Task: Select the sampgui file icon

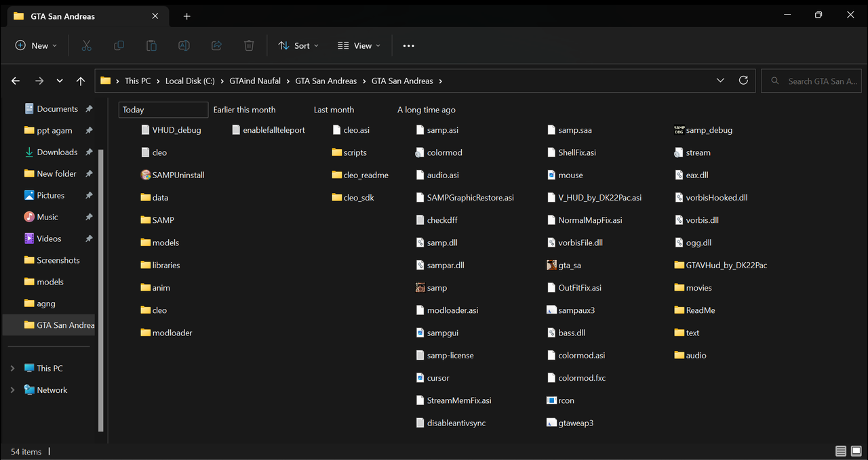Action: (420, 333)
